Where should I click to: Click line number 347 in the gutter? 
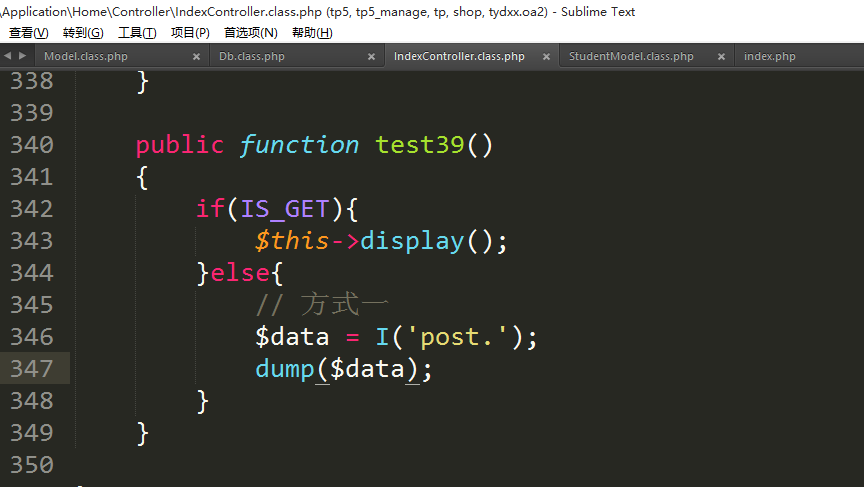click(x=31, y=369)
